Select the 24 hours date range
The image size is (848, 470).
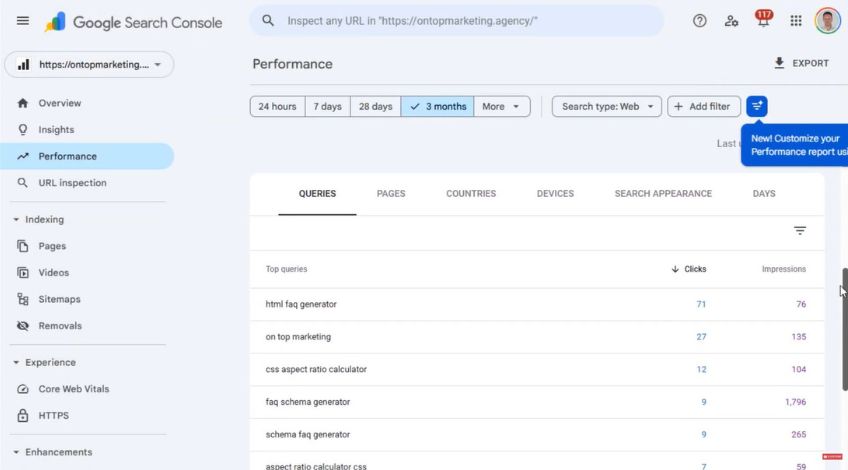[x=277, y=107]
